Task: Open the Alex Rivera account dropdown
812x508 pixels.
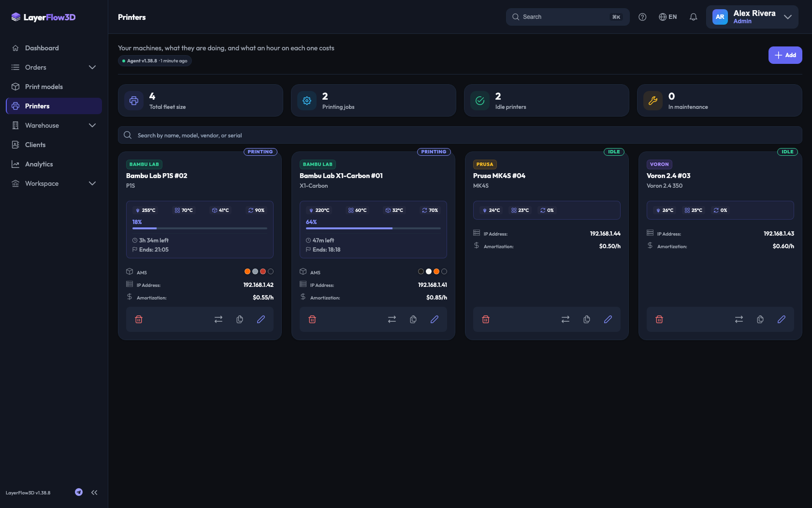Action: [x=752, y=17]
